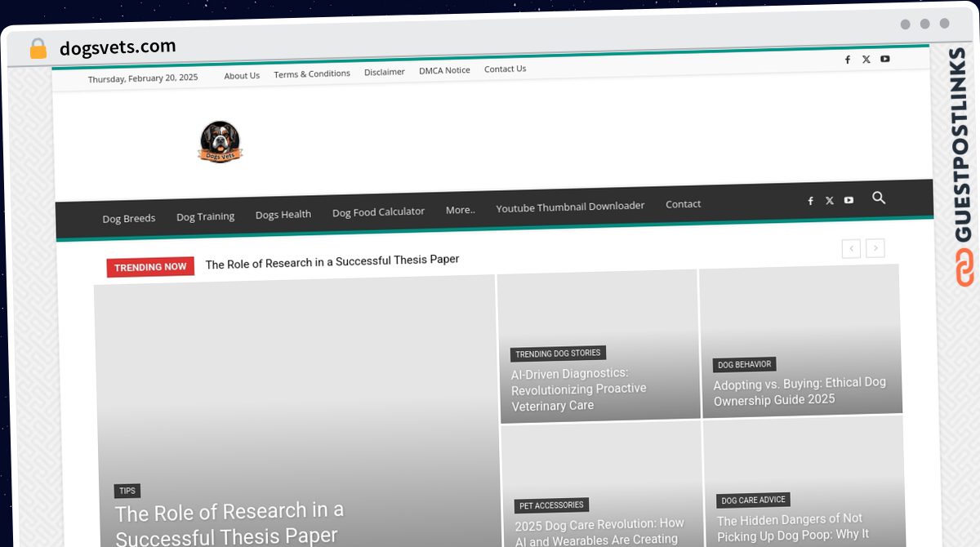
Task: Open Contact Us in top bar
Action: pyautogui.click(x=505, y=69)
